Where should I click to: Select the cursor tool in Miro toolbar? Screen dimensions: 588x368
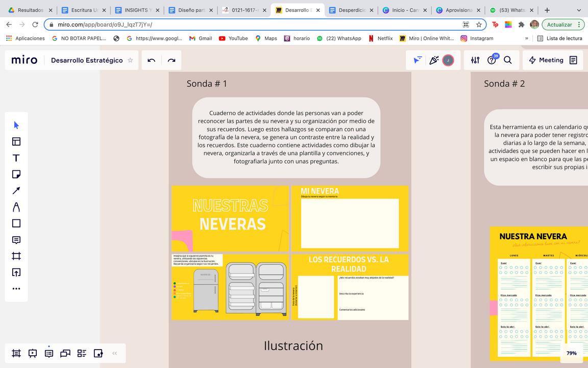pos(16,125)
